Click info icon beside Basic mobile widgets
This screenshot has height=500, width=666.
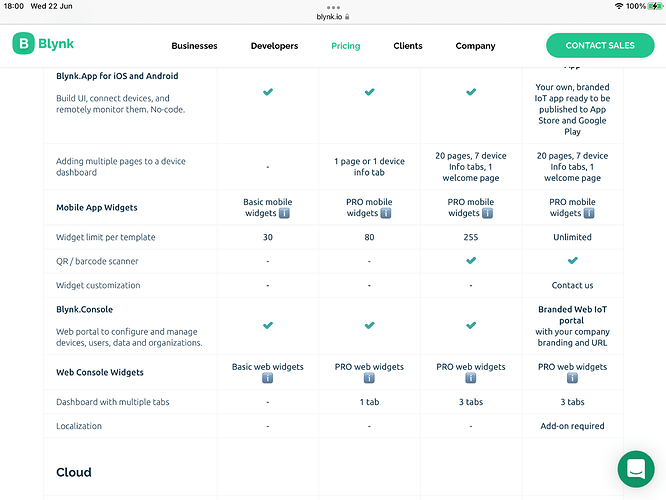(x=284, y=213)
